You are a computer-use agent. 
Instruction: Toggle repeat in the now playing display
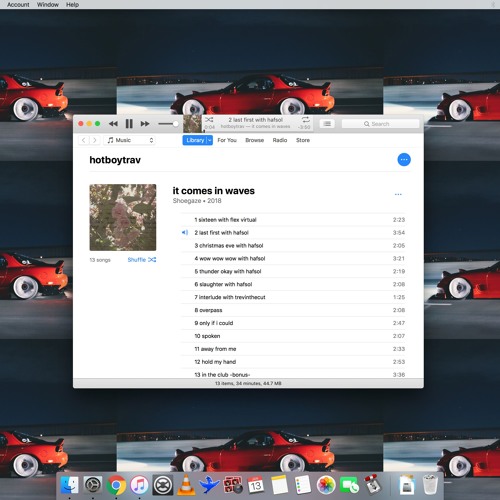[306, 119]
